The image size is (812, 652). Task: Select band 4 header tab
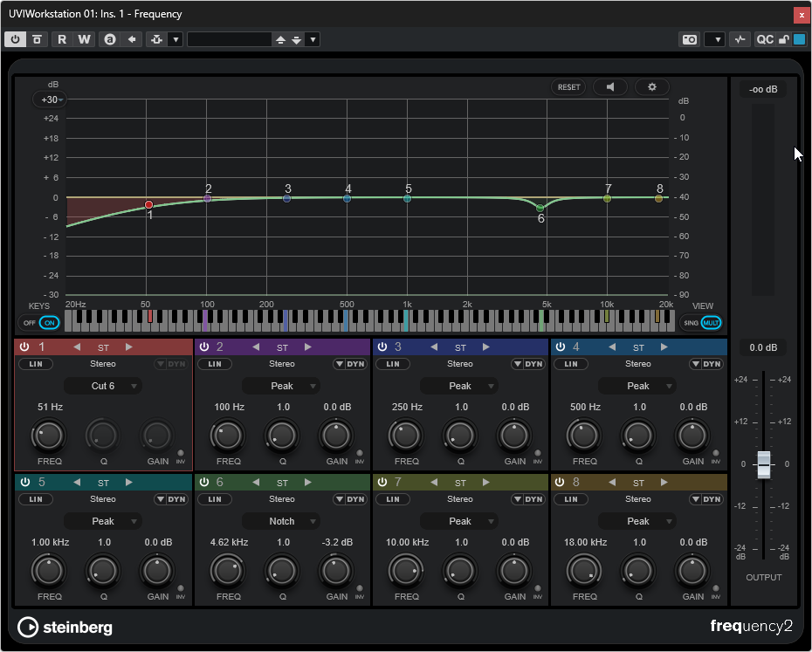tap(639, 347)
